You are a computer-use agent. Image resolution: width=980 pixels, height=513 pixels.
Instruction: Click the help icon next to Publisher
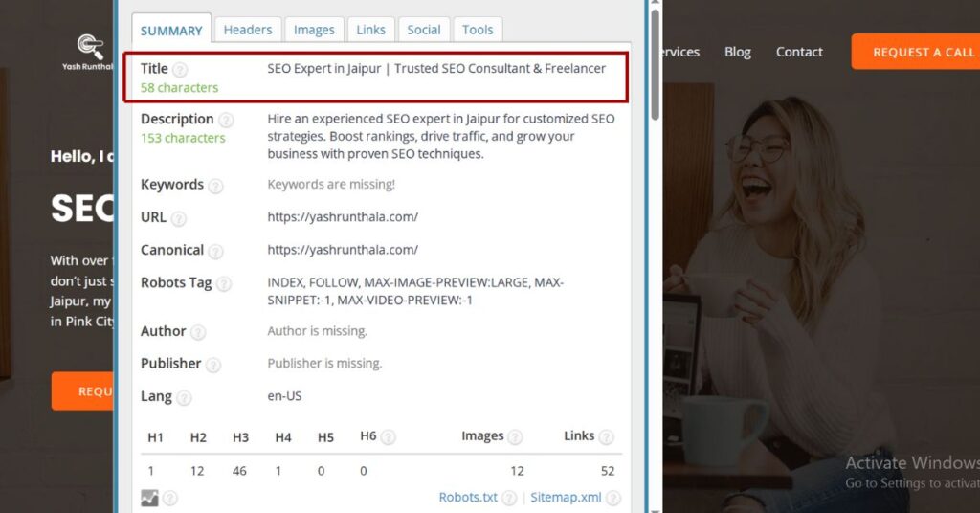point(213,365)
